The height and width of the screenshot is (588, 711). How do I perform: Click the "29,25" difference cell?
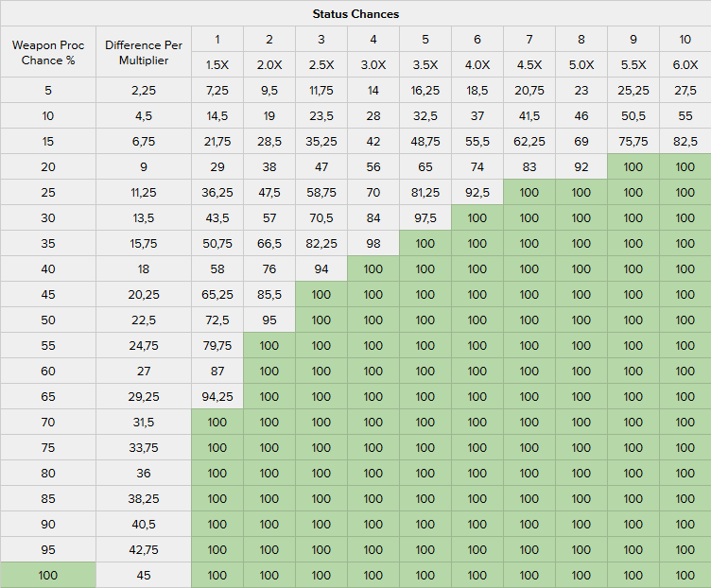144,397
